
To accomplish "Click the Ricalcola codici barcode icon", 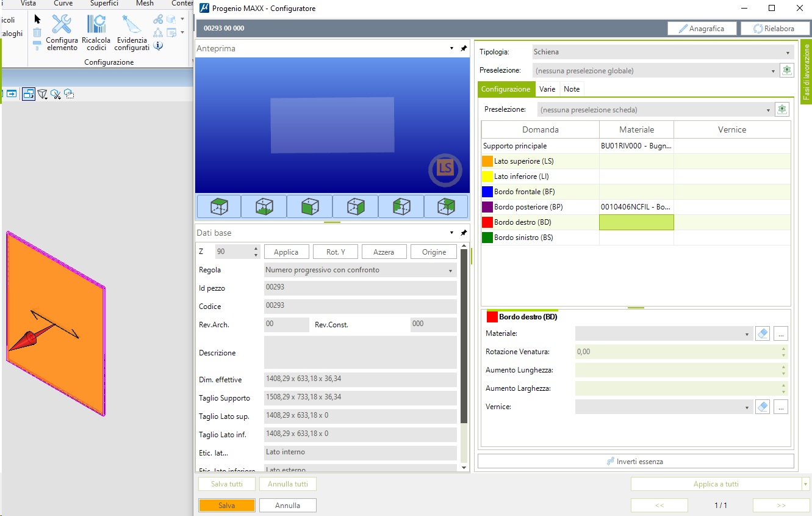I will pyautogui.click(x=96, y=24).
